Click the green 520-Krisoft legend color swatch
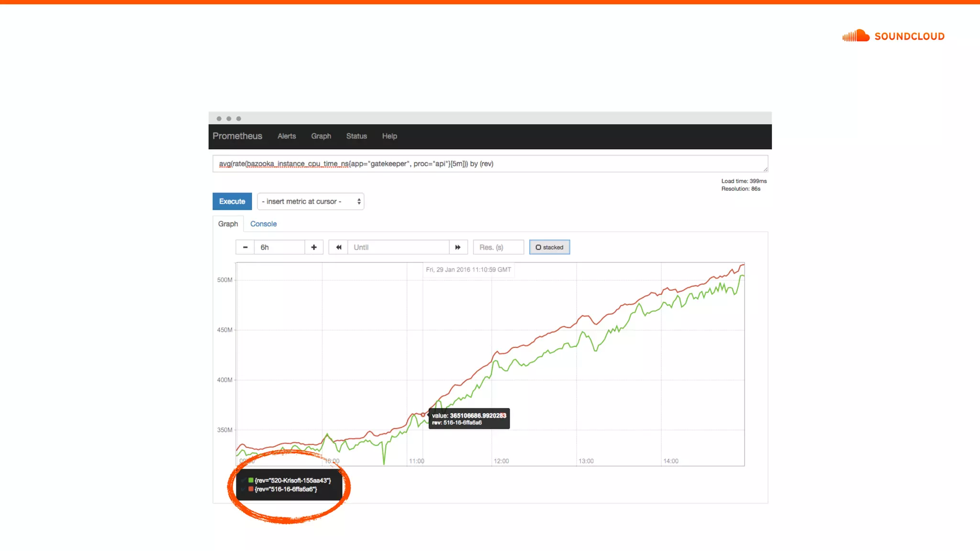Screen dimensions: 980x551 251,480
